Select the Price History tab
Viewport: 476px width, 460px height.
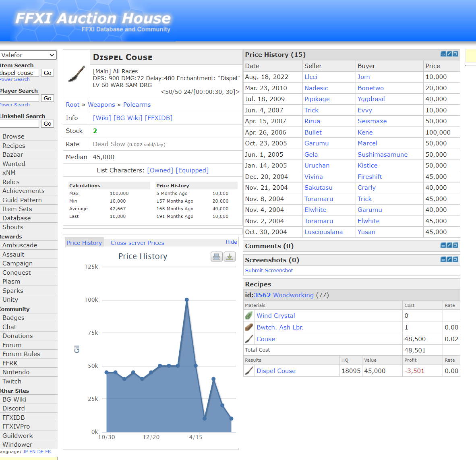84,242
